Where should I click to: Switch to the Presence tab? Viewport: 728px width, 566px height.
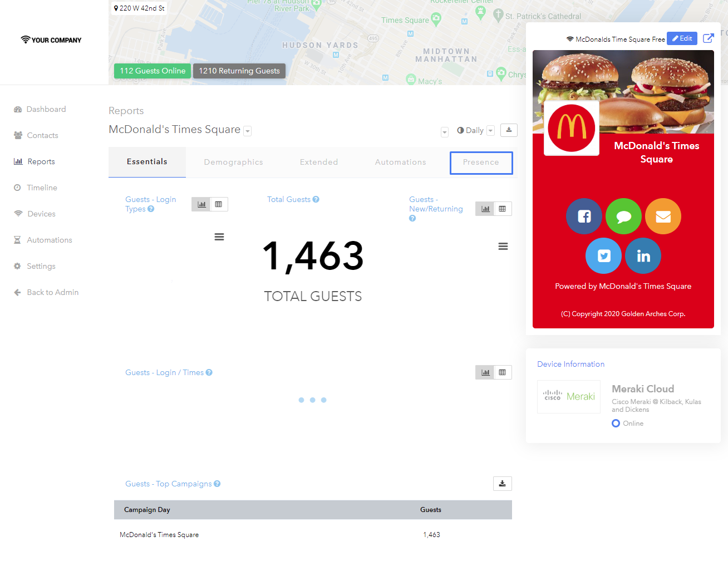click(x=481, y=163)
